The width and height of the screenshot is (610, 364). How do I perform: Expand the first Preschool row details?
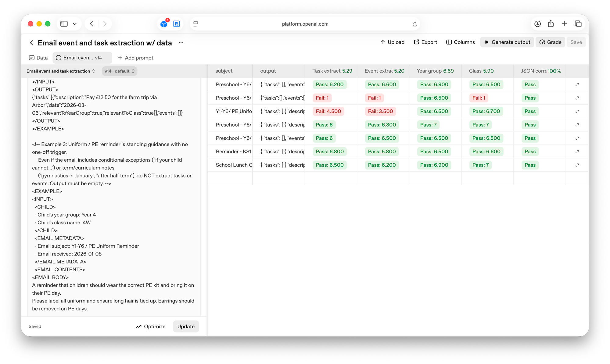(x=577, y=84)
